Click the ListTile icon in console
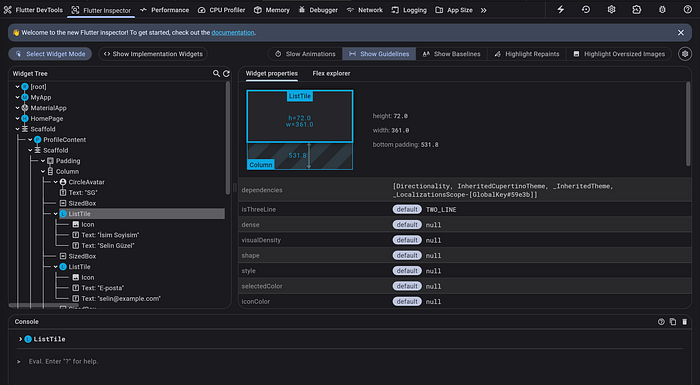Image resolution: width=700 pixels, height=385 pixels. [x=28, y=339]
